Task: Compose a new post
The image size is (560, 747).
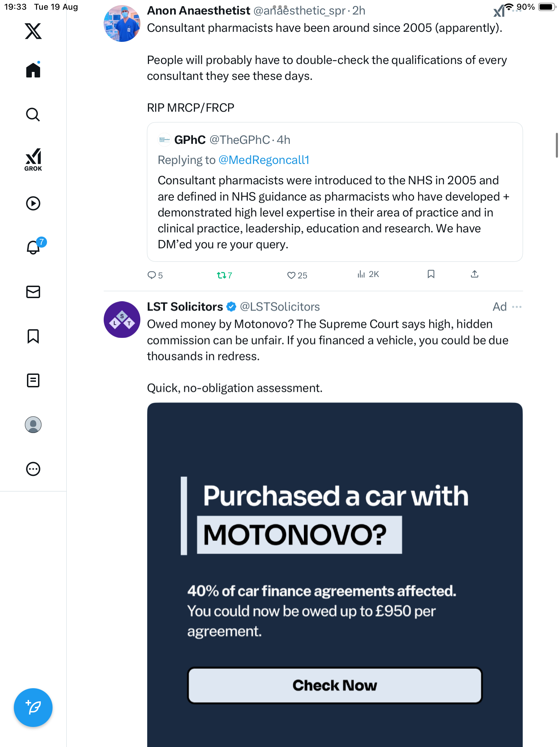Action: point(33,708)
